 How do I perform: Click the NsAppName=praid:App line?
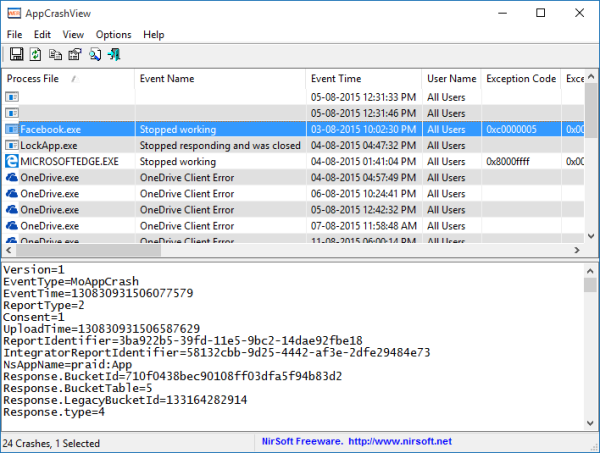67,364
